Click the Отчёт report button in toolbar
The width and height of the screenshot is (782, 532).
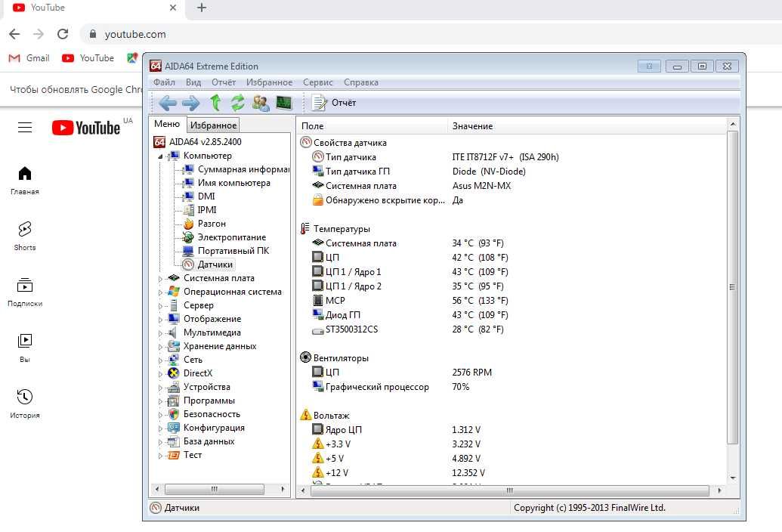coord(334,103)
